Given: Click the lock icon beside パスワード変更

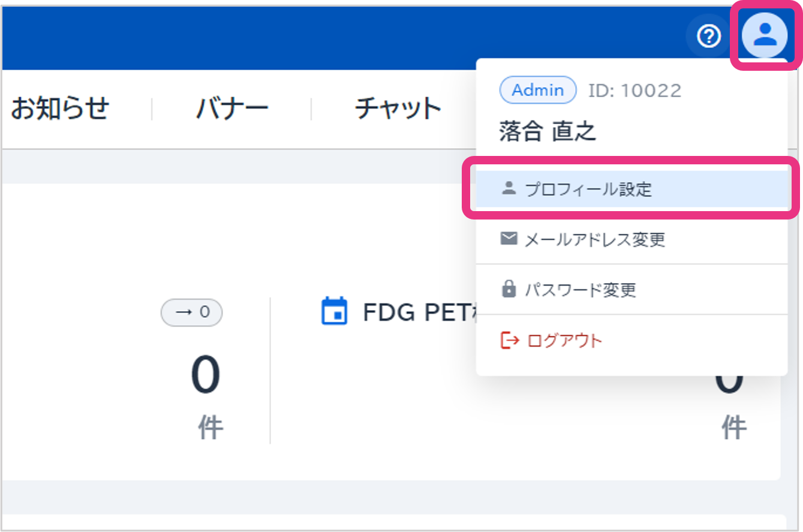Looking at the screenshot, I should pos(509,290).
